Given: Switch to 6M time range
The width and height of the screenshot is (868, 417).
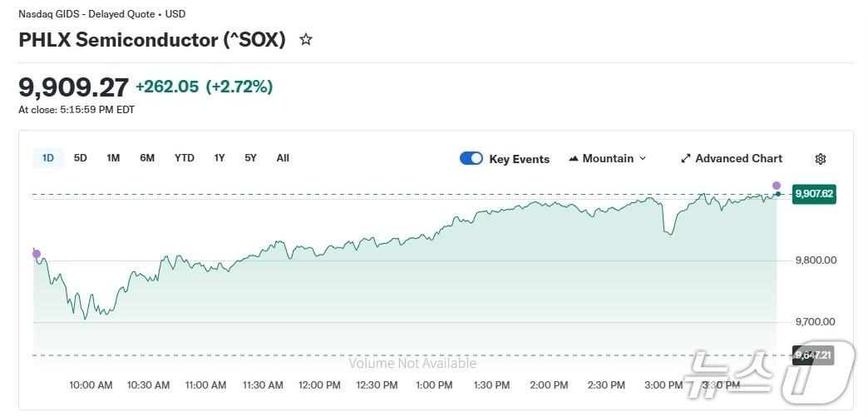Looking at the screenshot, I should click(147, 157).
